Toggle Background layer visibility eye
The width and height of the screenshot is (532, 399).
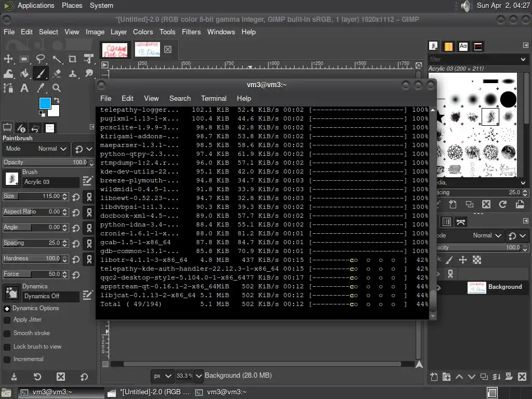pyautogui.click(x=439, y=288)
